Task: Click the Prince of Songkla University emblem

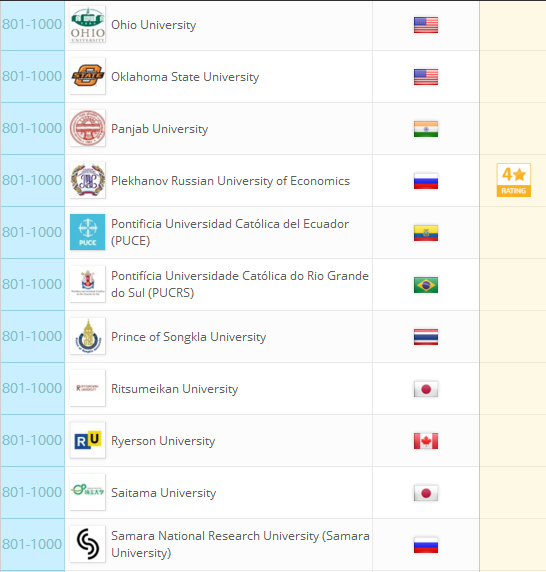Action: point(88,336)
